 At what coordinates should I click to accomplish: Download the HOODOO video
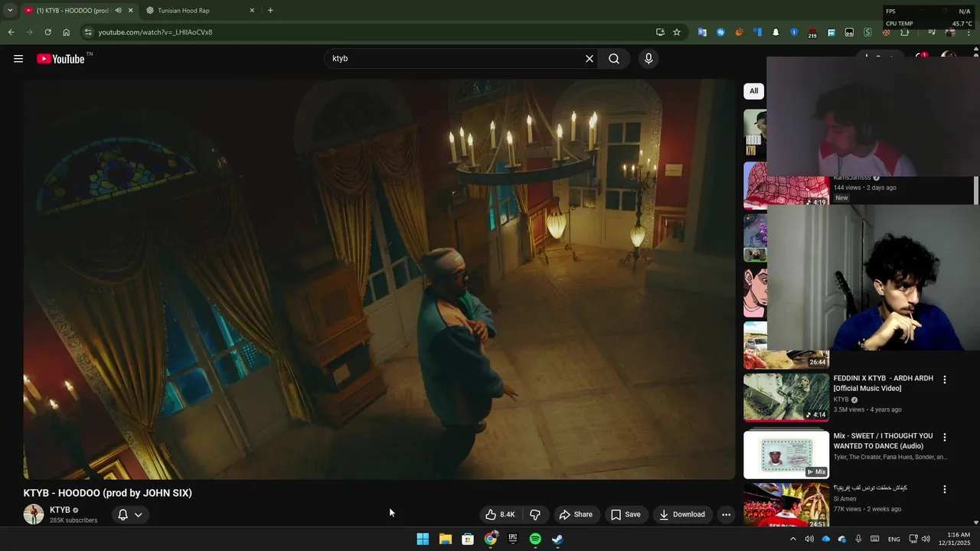(682, 514)
